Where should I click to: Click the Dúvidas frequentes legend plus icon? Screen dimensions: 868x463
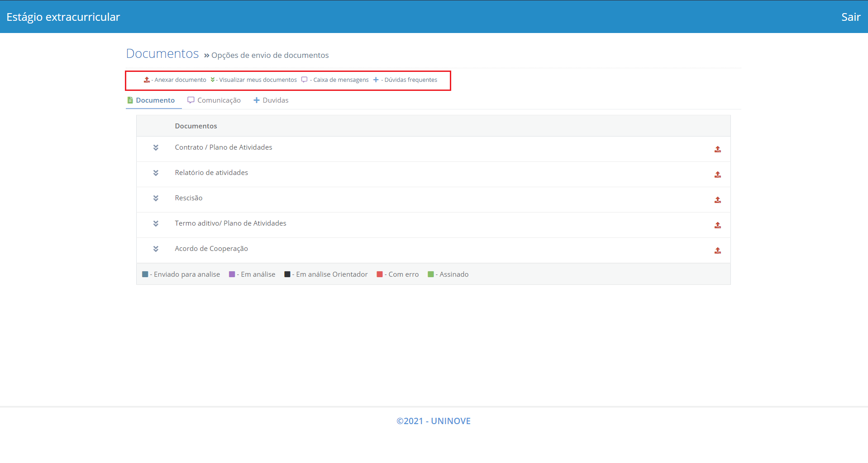(x=376, y=80)
